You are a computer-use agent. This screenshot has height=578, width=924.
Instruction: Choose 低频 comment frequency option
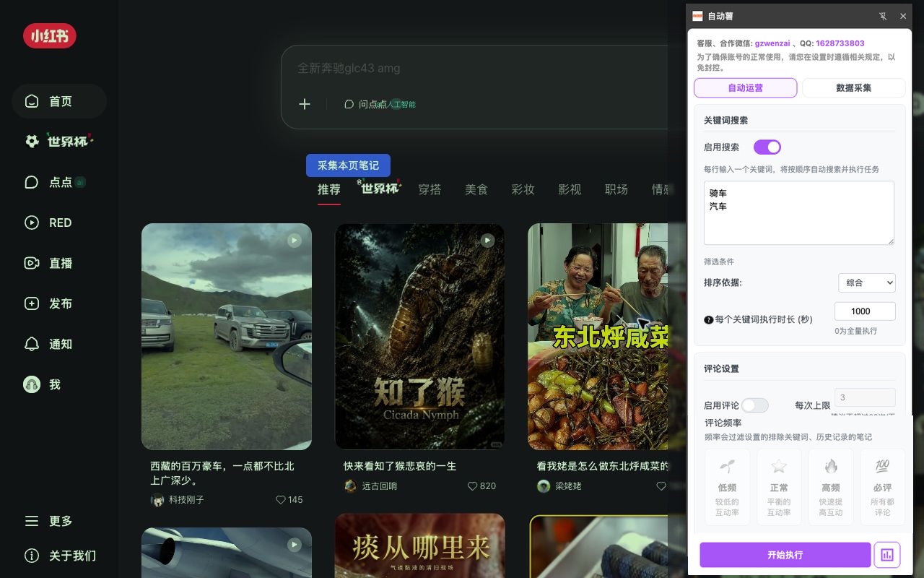point(728,487)
